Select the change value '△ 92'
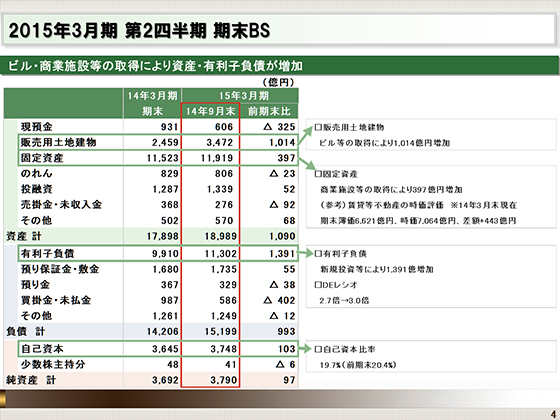 282,205
